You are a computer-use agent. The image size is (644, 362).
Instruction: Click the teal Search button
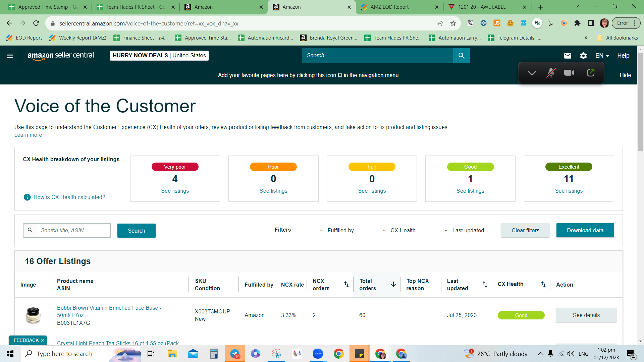[136, 231]
